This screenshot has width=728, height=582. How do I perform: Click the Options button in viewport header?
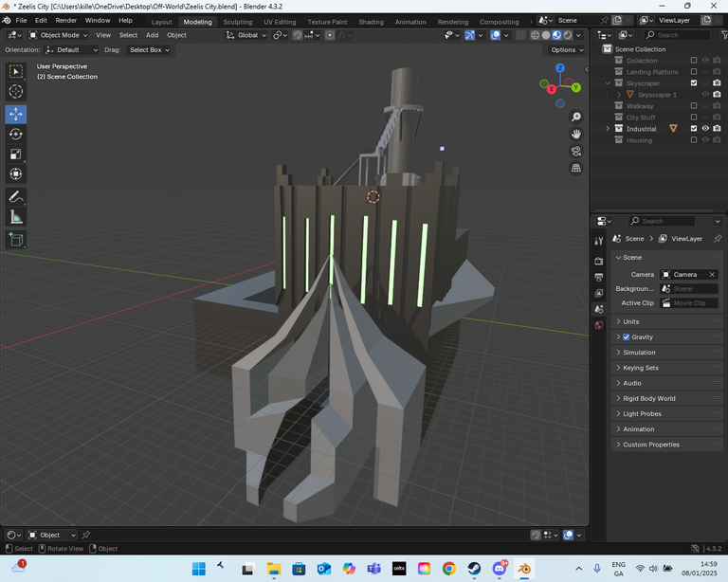click(566, 49)
